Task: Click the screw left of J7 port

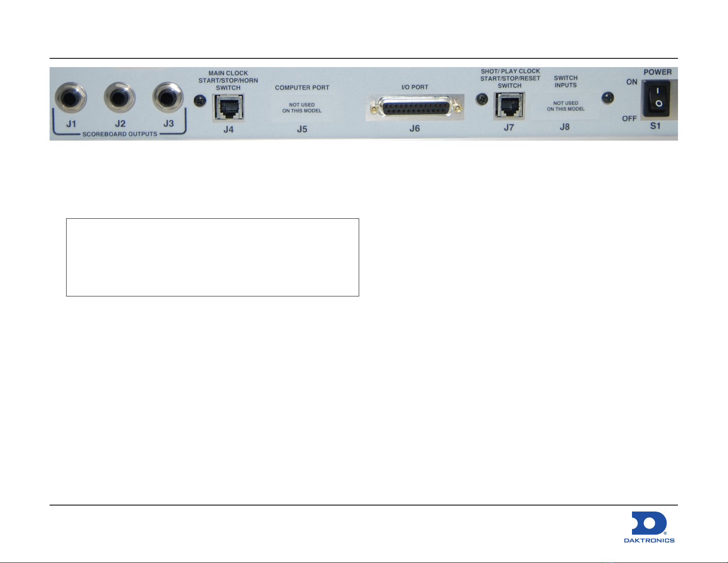Action: [x=481, y=99]
